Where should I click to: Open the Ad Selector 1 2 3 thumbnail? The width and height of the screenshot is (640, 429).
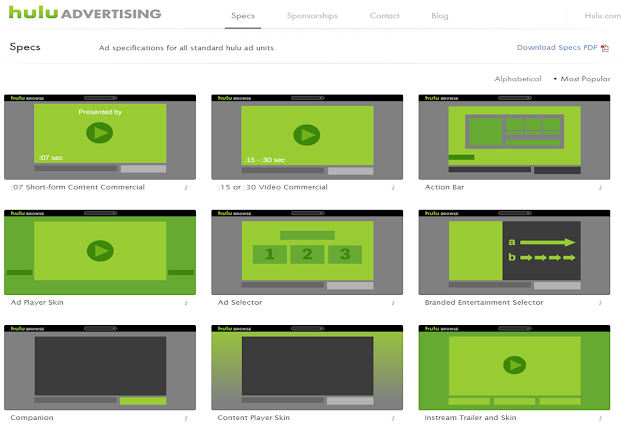pyautogui.click(x=307, y=252)
